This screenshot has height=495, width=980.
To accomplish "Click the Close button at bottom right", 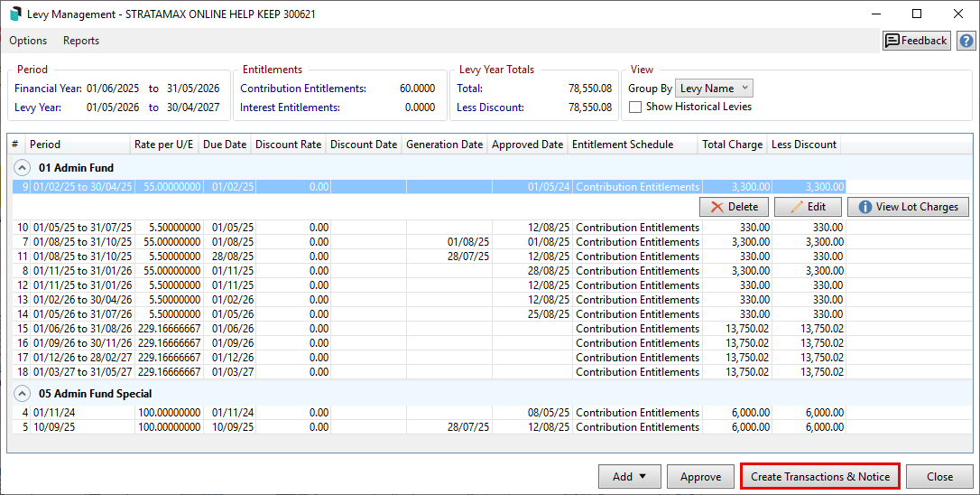I will coord(938,477).
